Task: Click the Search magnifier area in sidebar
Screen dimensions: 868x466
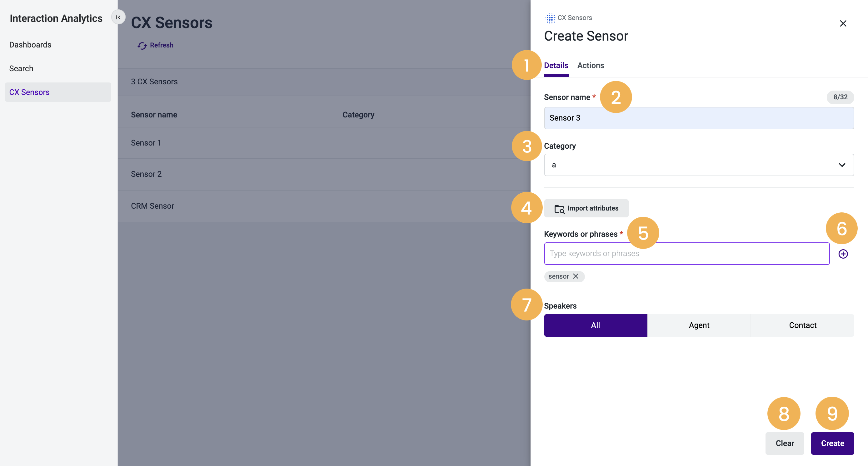Action: (x=21, y=68)
